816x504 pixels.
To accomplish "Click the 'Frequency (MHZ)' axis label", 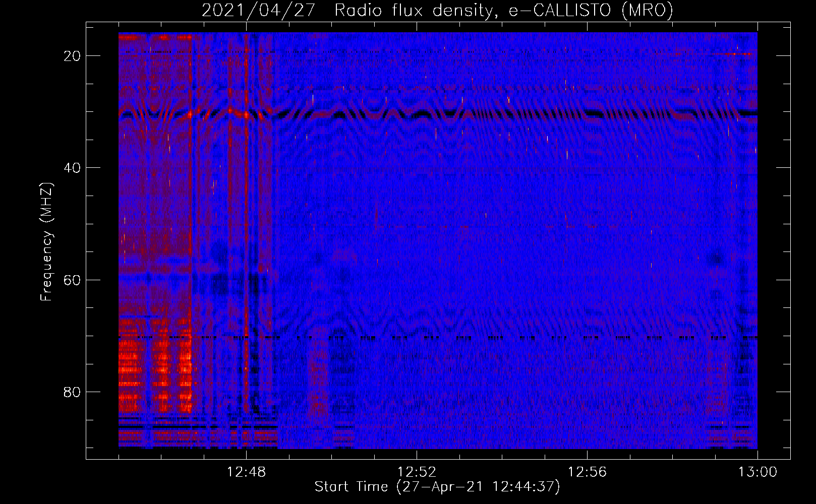I will click(46, 242).
